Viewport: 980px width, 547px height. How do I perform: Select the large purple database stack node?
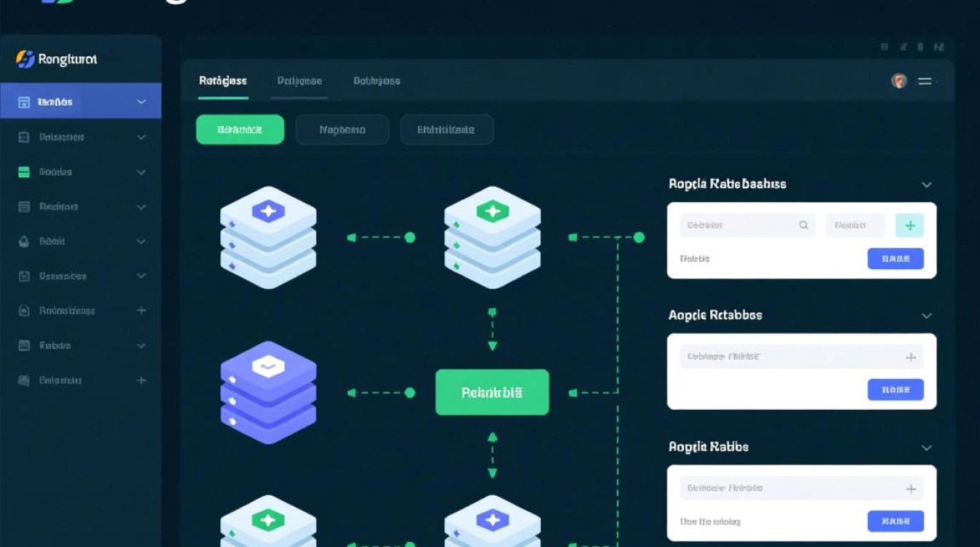pyautogui.click(x=268, y=392)
